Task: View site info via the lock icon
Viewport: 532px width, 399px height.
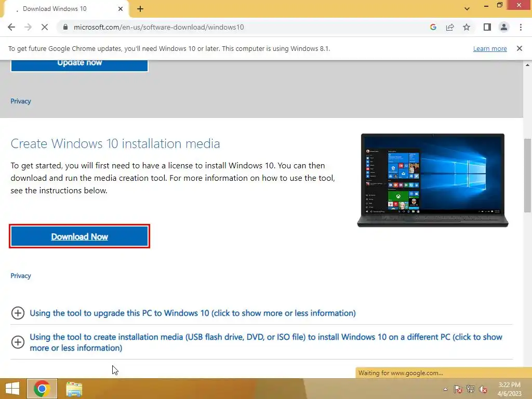Action: [65, 27]
